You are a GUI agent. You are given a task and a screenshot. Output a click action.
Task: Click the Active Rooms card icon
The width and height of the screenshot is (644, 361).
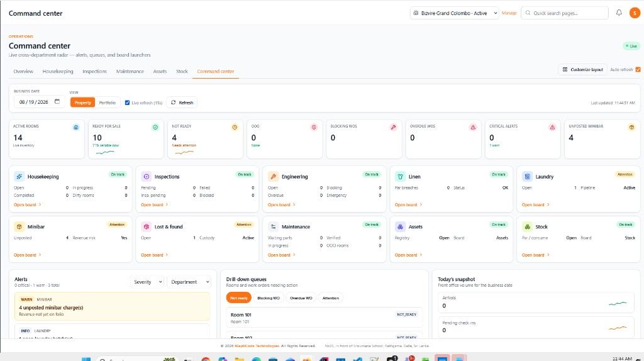pyautogui.click(x=76, y=127)
